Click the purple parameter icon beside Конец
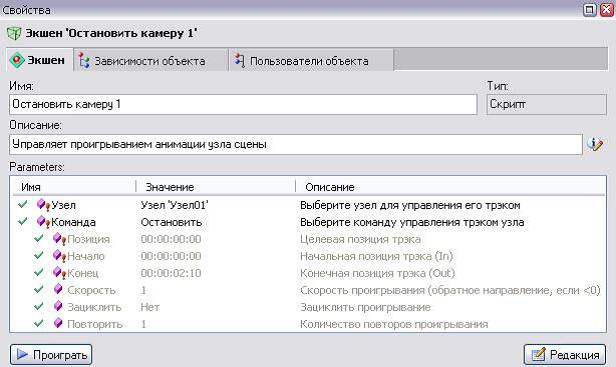The width and height of the screenshot is (616, 367). coord(59,272)
